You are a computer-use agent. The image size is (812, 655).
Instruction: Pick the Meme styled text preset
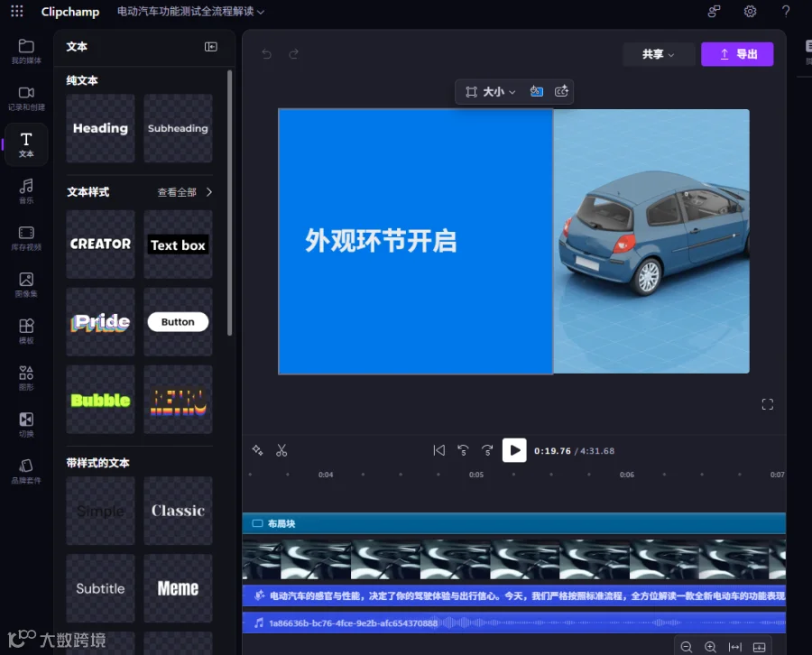(178, 588)
